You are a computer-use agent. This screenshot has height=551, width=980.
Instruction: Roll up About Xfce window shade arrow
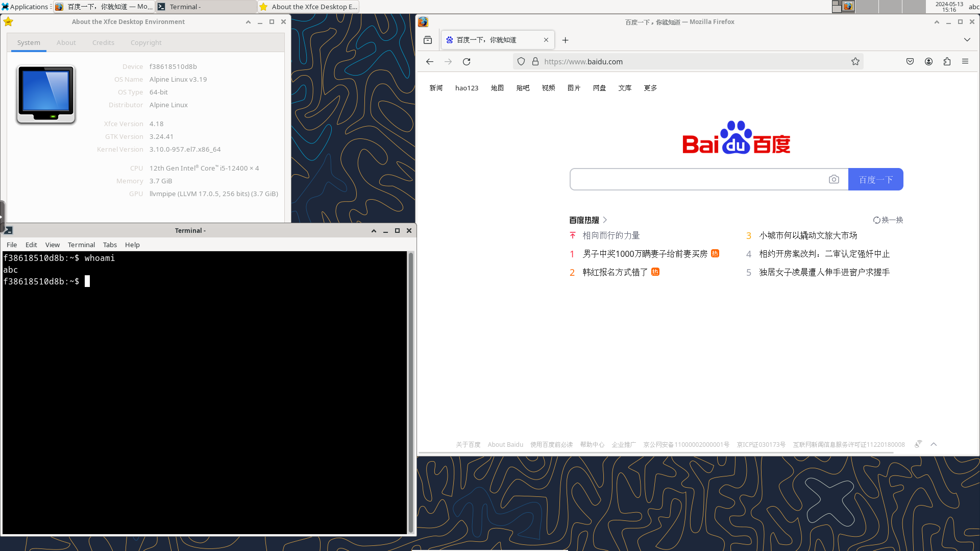click(248, 22)
